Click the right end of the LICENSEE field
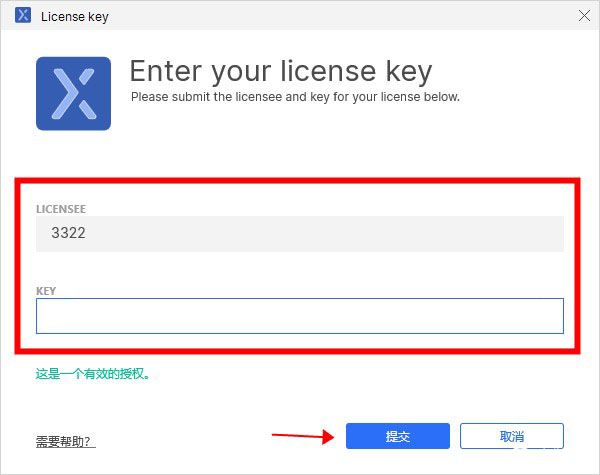Viewport: 600px width, 475px height. [551, 233]
